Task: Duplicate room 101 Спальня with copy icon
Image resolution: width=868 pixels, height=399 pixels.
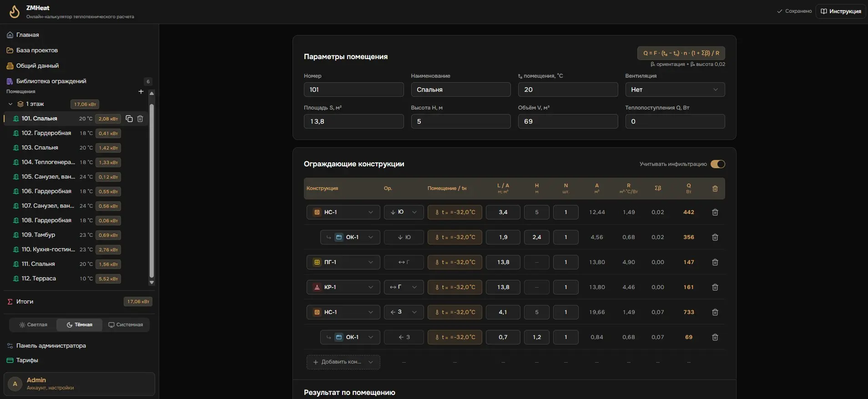Action: point(129,119)
